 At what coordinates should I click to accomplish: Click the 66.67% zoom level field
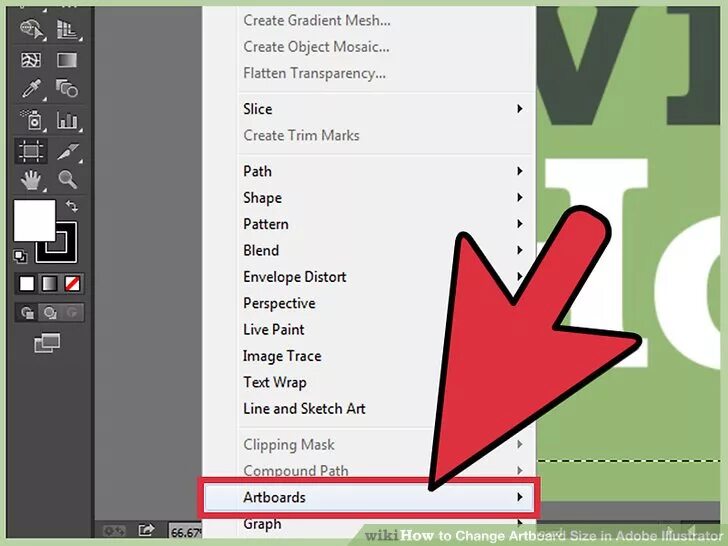point(185,532)
